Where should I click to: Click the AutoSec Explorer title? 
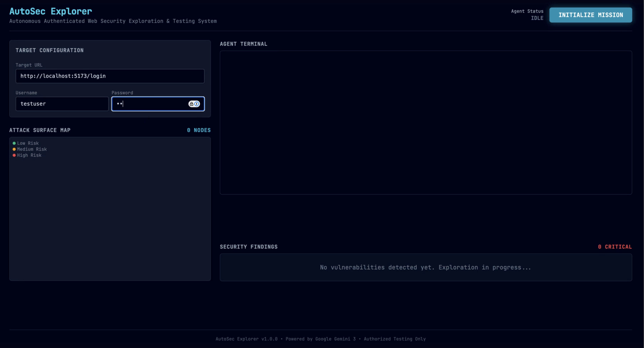(x=51, y=11)
